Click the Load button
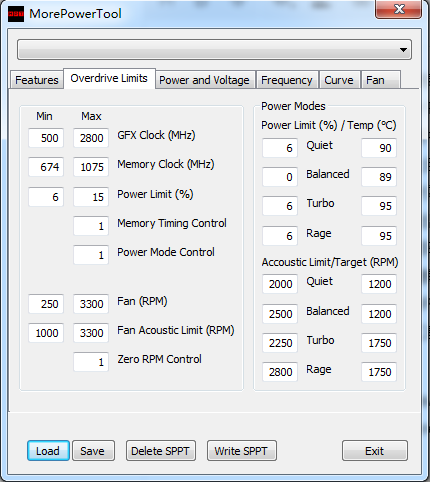The height and width of the screenshot is (482, 430). pos(48,451)
